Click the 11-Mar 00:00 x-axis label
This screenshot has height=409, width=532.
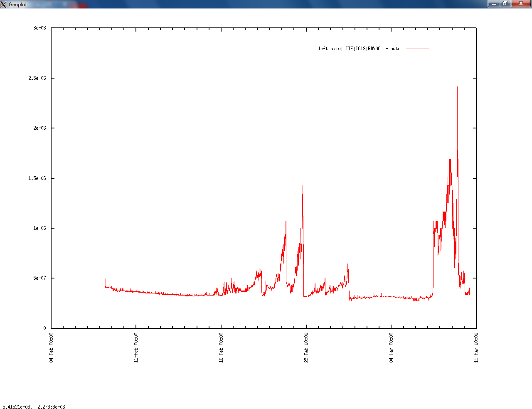pyautogui.click(x=476, y=347)
